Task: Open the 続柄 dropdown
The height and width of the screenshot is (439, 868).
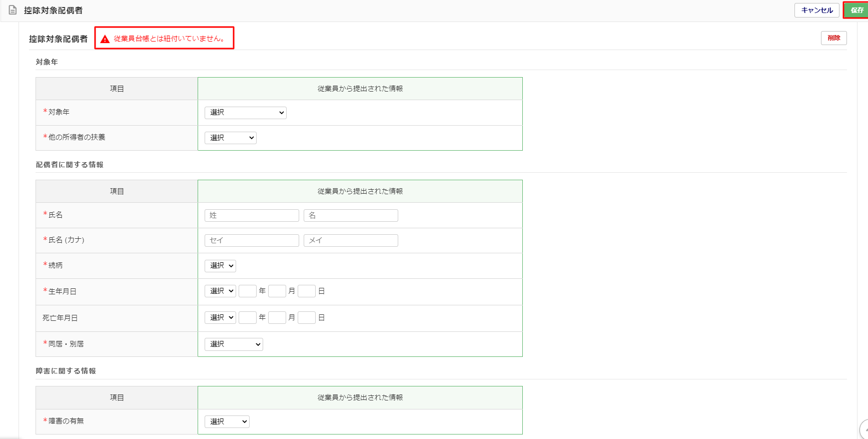Action: [220, 266]
